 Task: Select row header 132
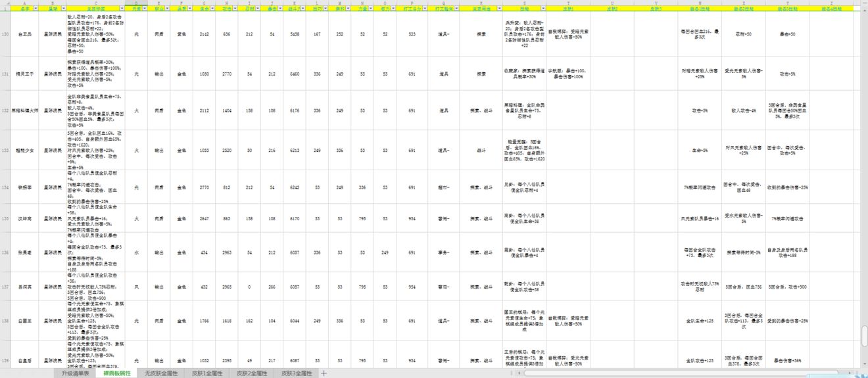[x=5, y=110]
